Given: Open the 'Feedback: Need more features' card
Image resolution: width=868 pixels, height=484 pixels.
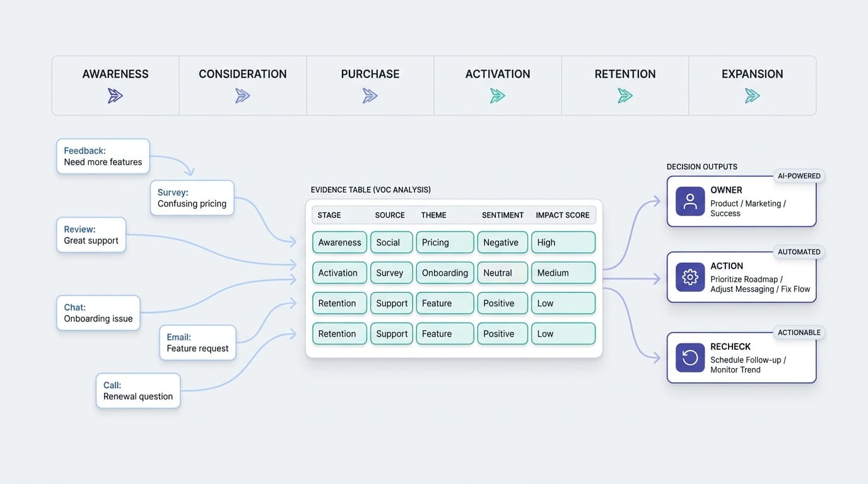Looking at the screenshot, I should pos(103,156).
